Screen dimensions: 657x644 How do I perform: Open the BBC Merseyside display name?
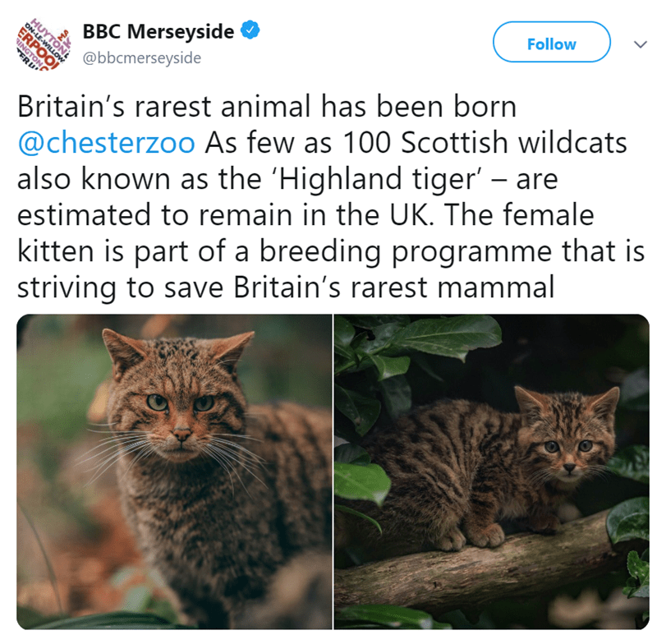click(x=158, y=32)
